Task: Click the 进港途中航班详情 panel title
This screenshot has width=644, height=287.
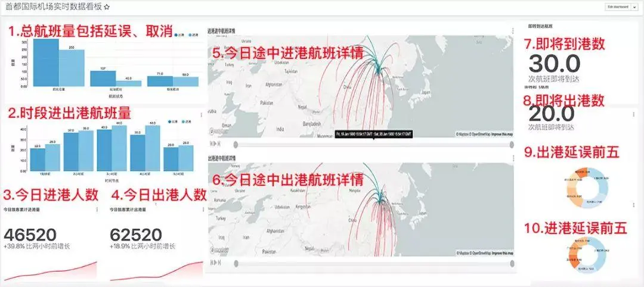Action: (x=222, y=31)
